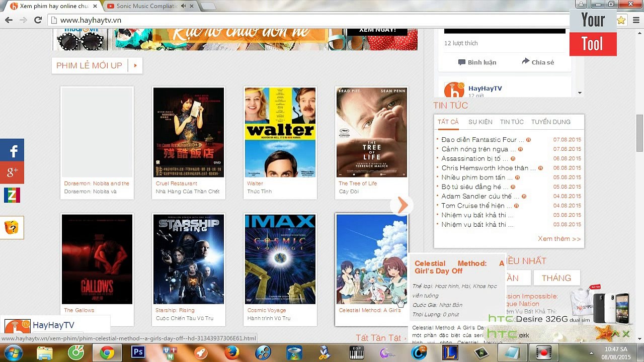This screenshot has width=644, height=362.
Task: Switch to the Sonic Music Compilation tab
Action: (147, 6)
